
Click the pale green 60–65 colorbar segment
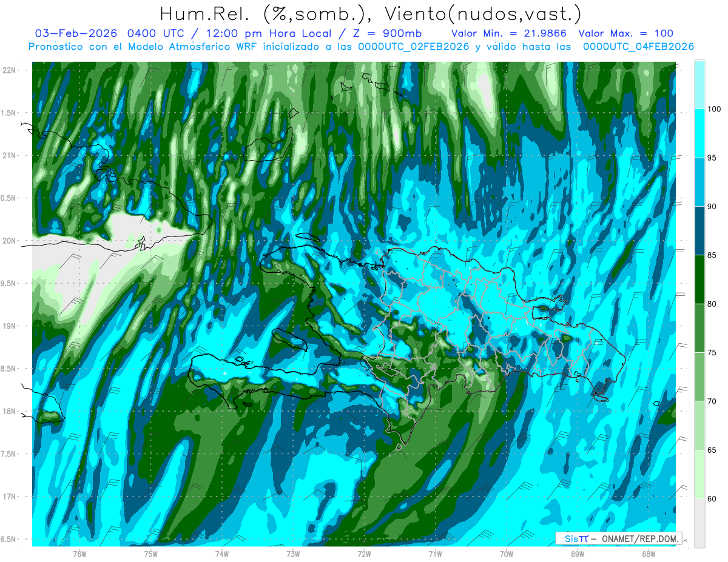coord(699,474)
